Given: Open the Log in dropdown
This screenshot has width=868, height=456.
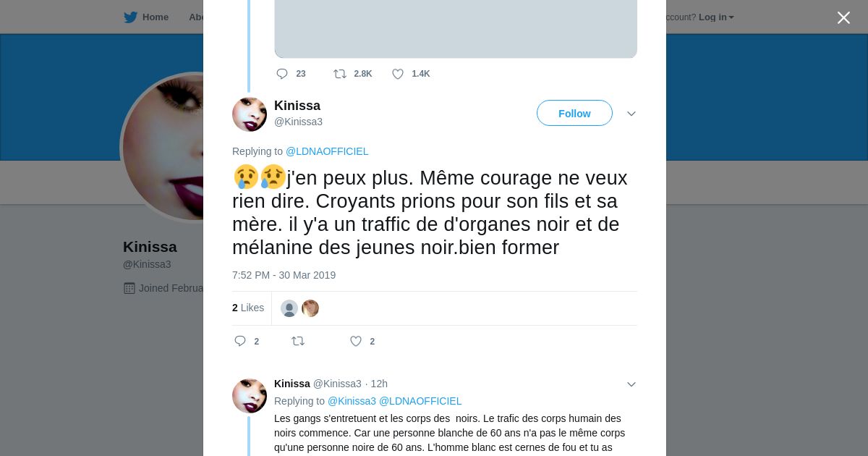Looking at the screenshot, I should pyautogui.click(x=716, y=17).
